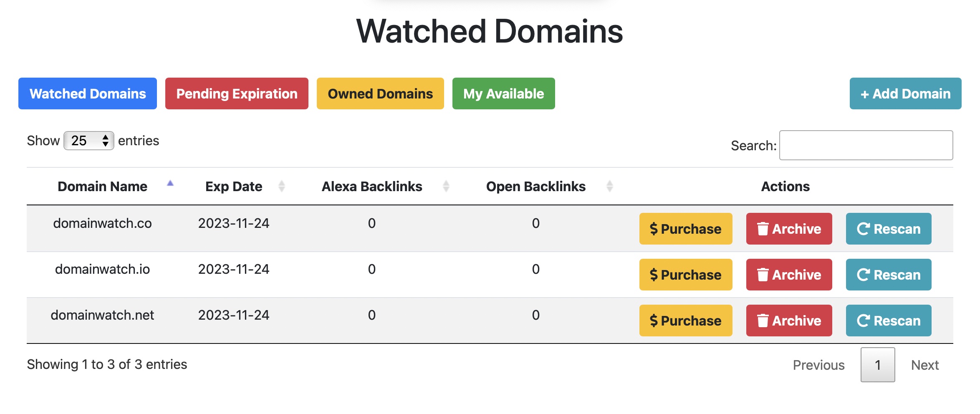980x414 pixels.
Task: Sort by Exp Date column
Action: (234, 186)
